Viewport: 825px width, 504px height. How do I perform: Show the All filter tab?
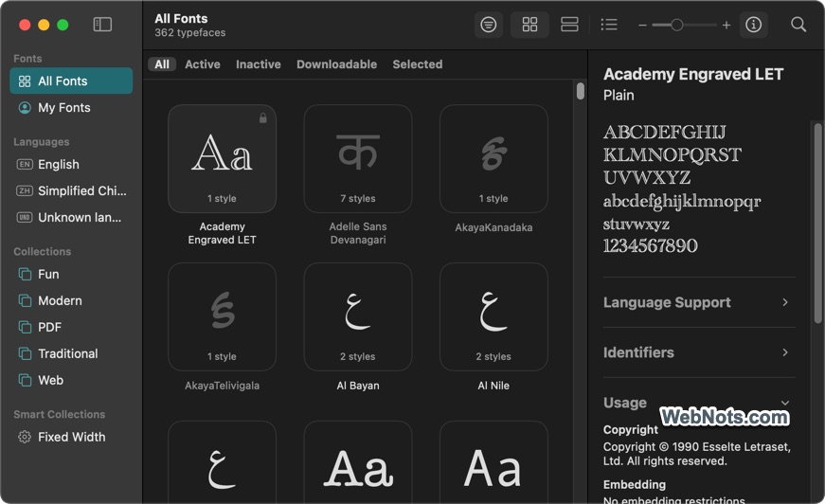162,64
